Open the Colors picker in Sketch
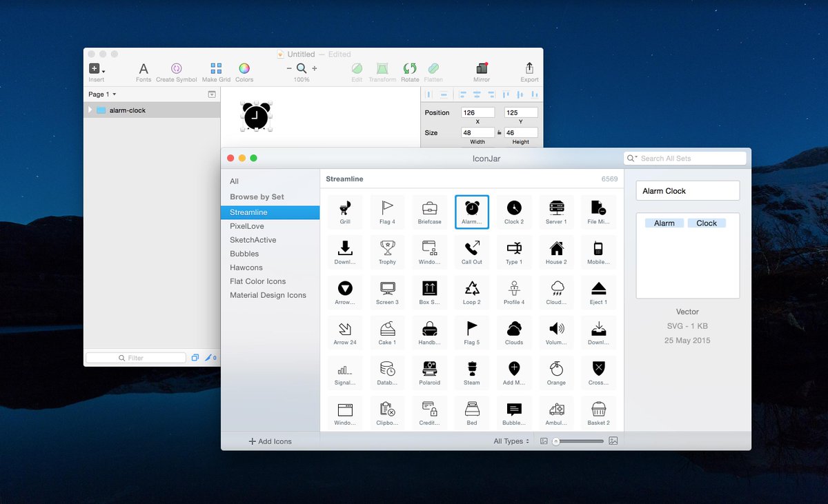The height and width of the screenshot is (504, 828). [244, 72]
